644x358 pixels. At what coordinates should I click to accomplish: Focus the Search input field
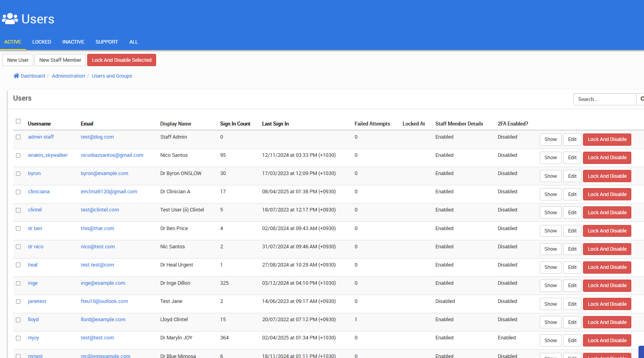click(x=605, y=99)
